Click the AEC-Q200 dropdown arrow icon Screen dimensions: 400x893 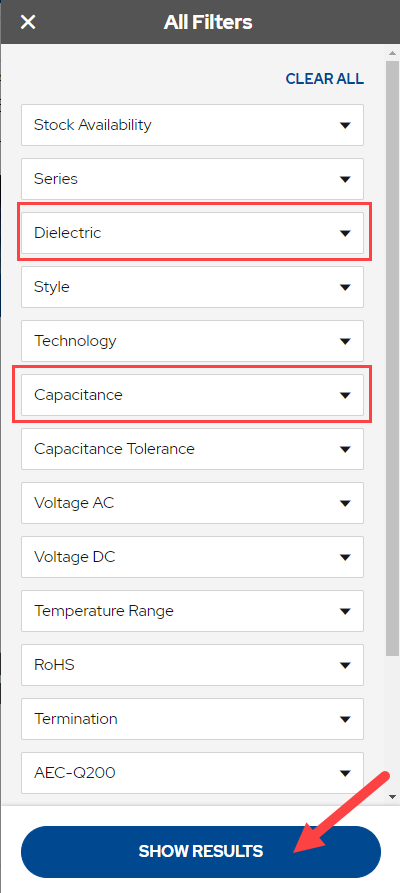pos(345,773)
